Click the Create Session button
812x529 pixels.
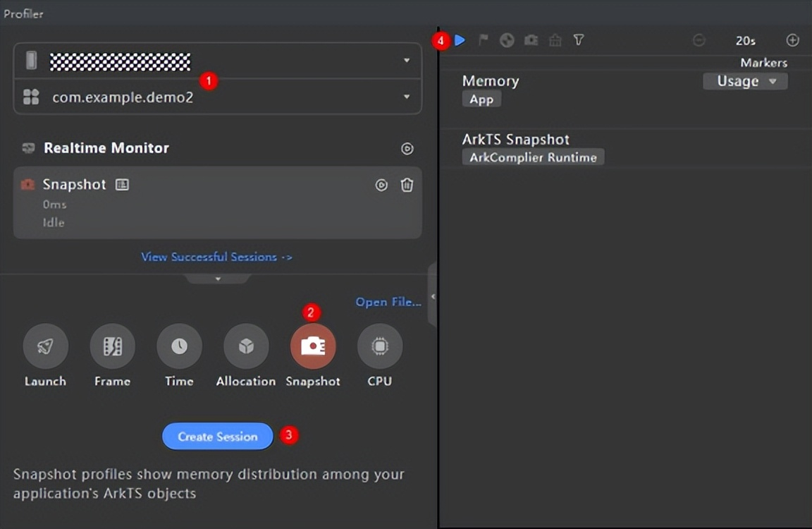pyautogui.click(x=217, y=436)
